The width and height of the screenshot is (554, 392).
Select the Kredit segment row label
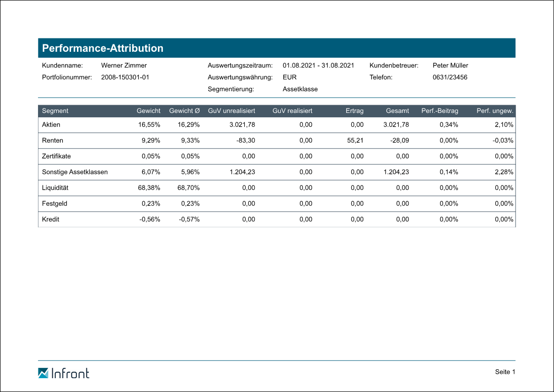coord(50,219)
